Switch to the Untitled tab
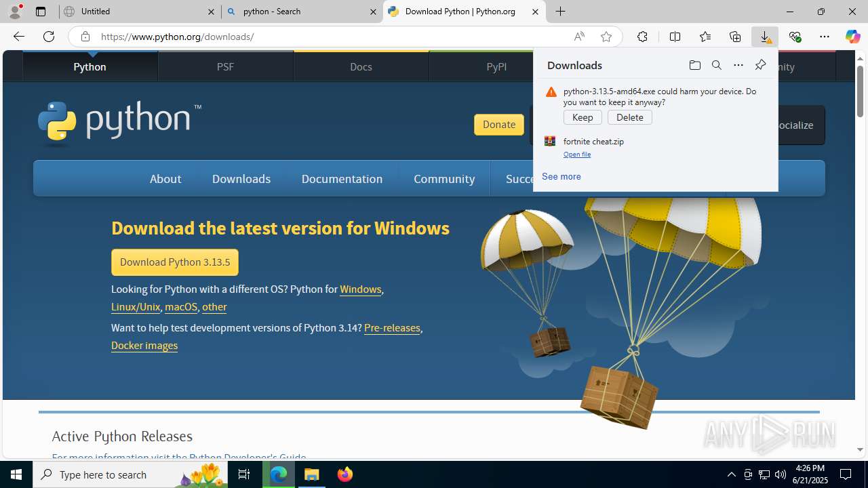This screenshot has height=488, width=868. click(140, 12)
